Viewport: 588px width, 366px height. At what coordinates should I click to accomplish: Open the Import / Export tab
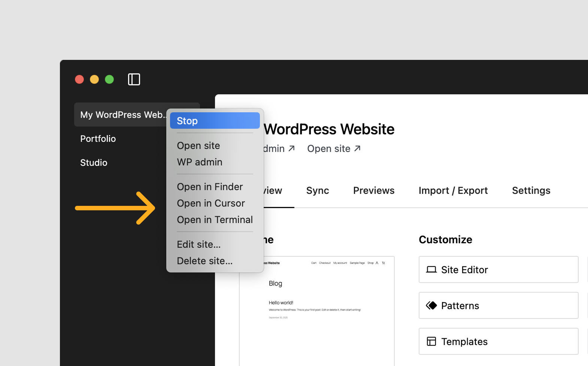click(453, 190)
